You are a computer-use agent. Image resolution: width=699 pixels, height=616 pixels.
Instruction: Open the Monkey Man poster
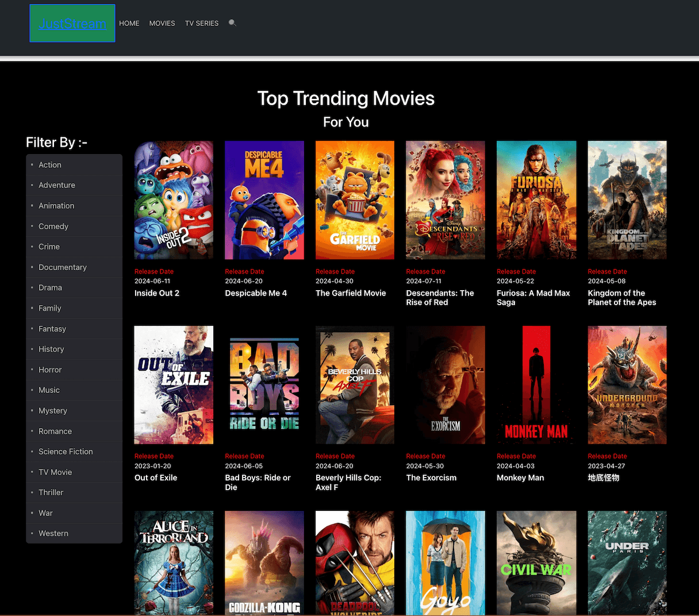click(x=536, y=385)
